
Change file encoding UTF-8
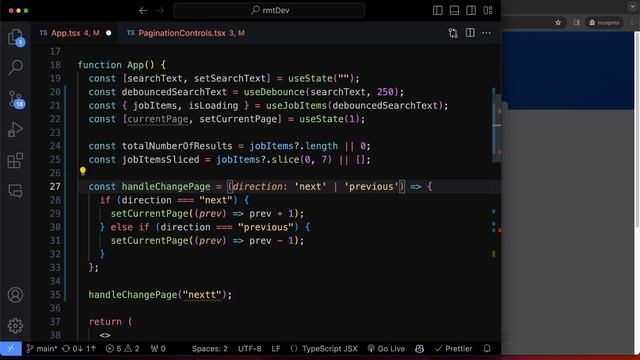(249, 349)
